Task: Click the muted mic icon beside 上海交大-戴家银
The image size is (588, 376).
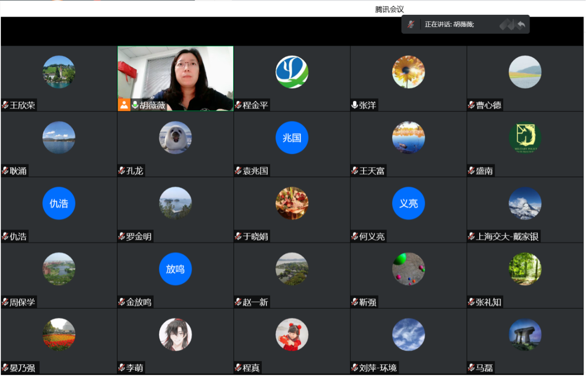Action: pyautogui.click(x=471, y=237)
